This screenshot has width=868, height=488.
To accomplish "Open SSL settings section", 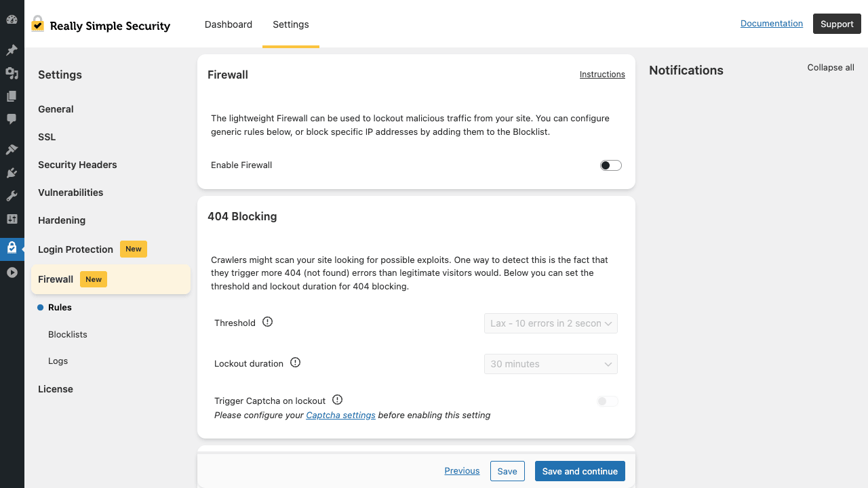I will point(47,137).
